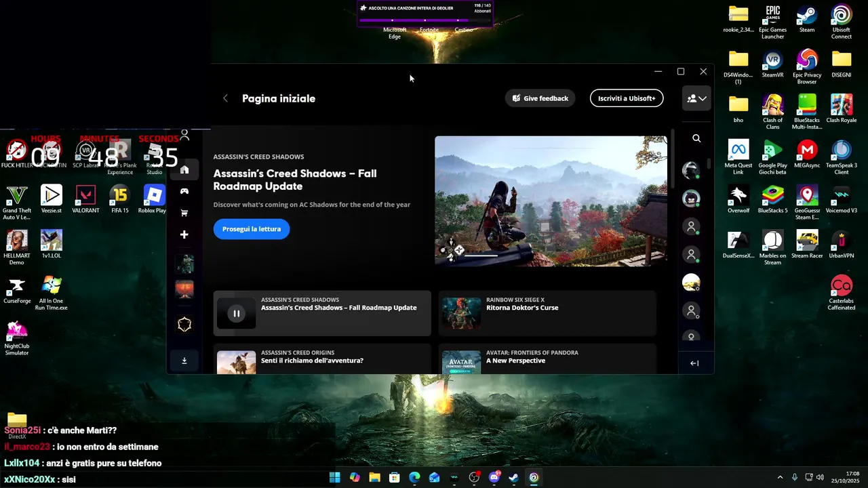Open Ritorna Doktor's Curse news card
This screenshot has height=488, width=868.
click(547, 313)
